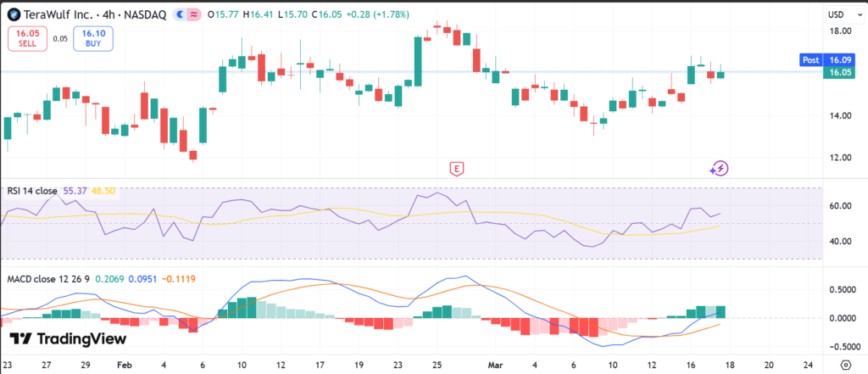Click the 14.00 price axis label
Image resolution: width=868 pixels, height=374 pixels.
point(840,115)
